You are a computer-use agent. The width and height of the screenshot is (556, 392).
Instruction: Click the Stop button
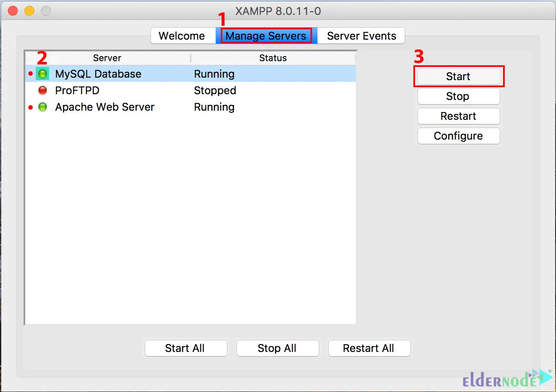click(458, 96)
